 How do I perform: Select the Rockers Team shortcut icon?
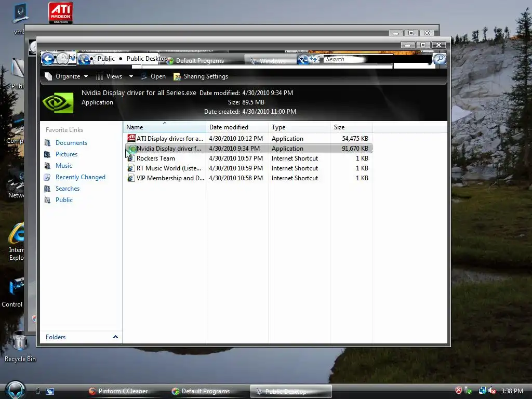pos(131,158)
